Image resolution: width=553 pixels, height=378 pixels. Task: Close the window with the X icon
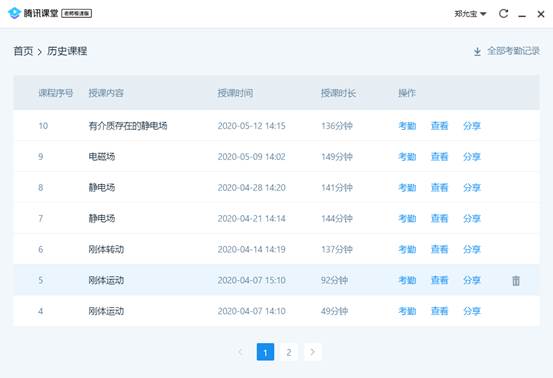pyautogui.click(x=541, y=14)
